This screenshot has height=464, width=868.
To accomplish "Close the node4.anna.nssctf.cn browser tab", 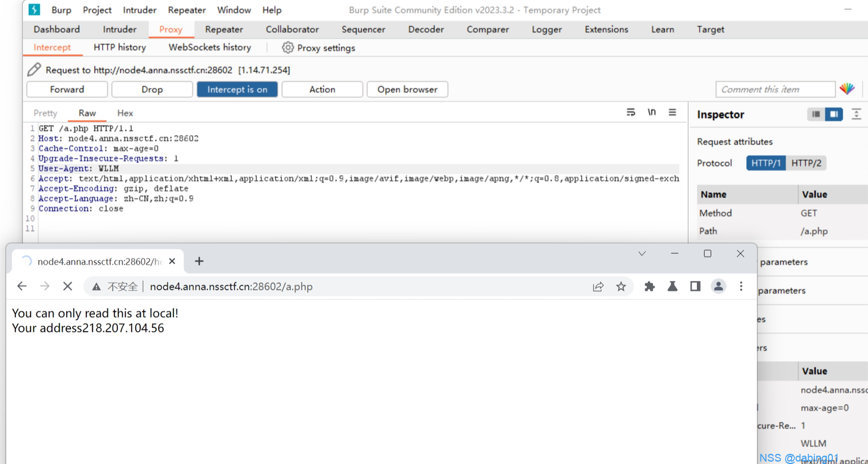I will click(172, 261).
